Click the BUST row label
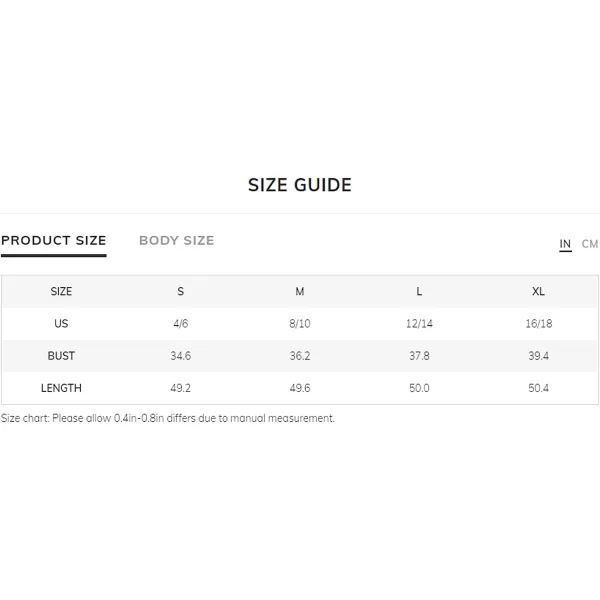The image size is (600, 600). 61,356
